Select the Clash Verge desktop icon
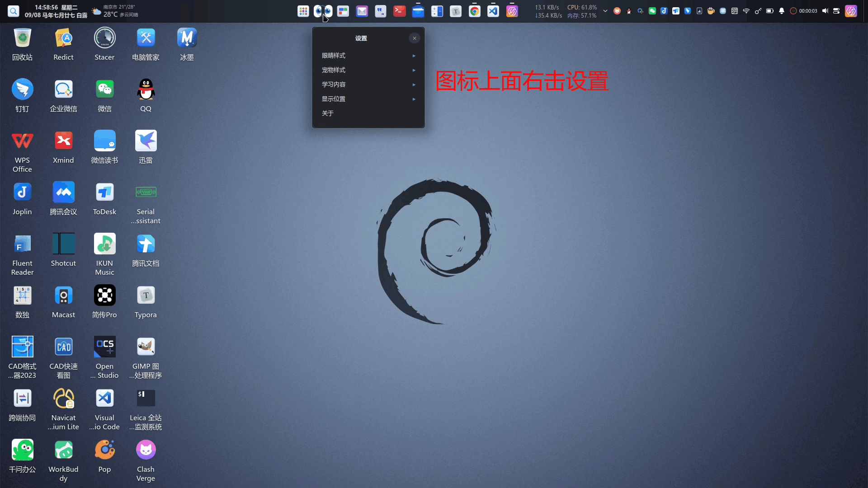Image resolution: width=868 pixels, height=488 pixels. (146, 461)
